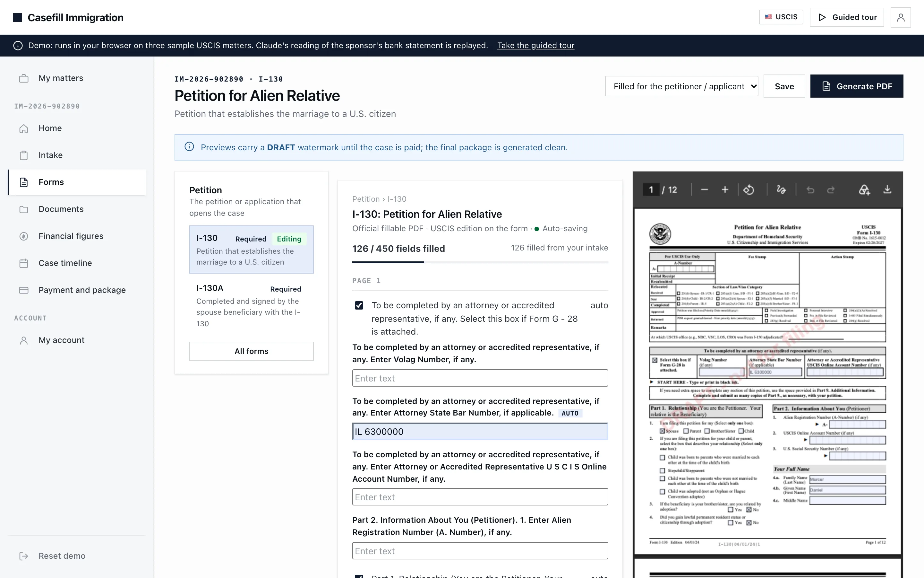Screen dimensions: 924x578
Task: Click the Forms item in sidebar
Action: click(77, 182)
